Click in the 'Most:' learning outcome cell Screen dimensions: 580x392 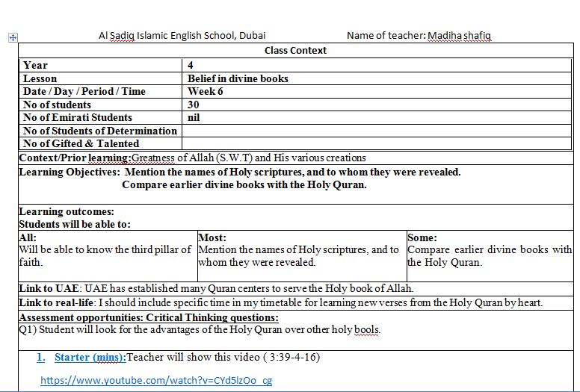tap(299, 256)
